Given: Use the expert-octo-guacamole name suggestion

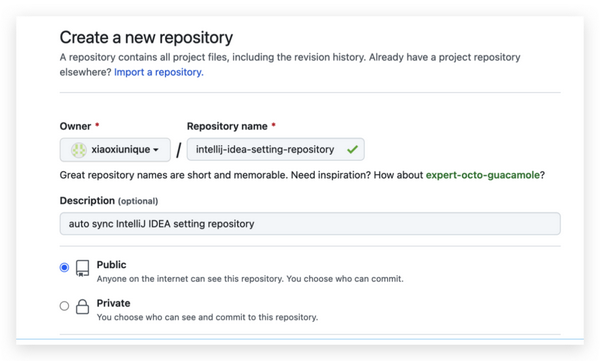Looking at the screenshot, I should click(483, 175).
